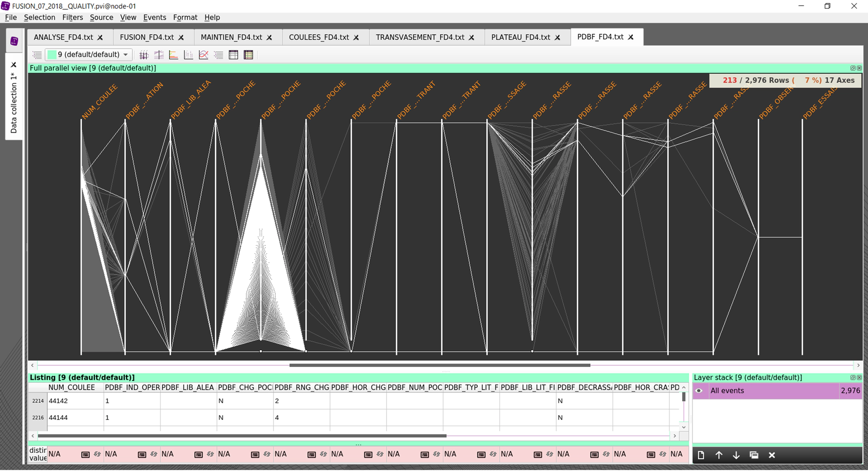Move layer up in Layer stack
Image resolution: width=868 pixels, height=471 pixels.
[x=719, y=455]
